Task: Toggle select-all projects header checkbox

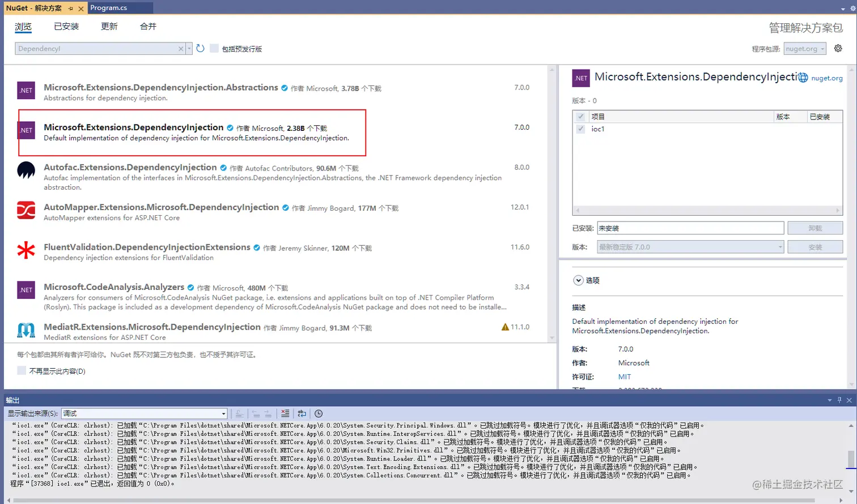Action: 580,117
